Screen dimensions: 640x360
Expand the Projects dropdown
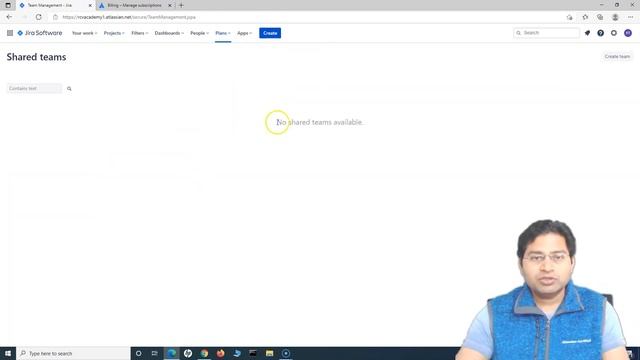click(x=114, y=33)
